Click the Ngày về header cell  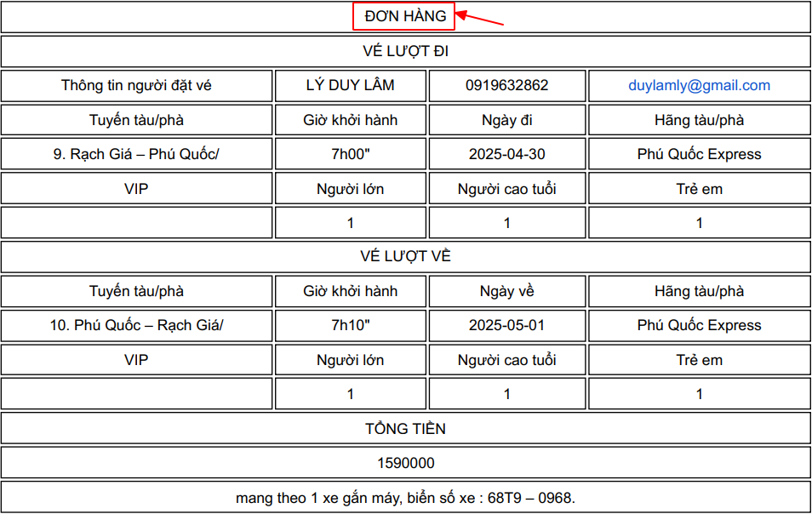pyautogui.click(x=507, y=291)
